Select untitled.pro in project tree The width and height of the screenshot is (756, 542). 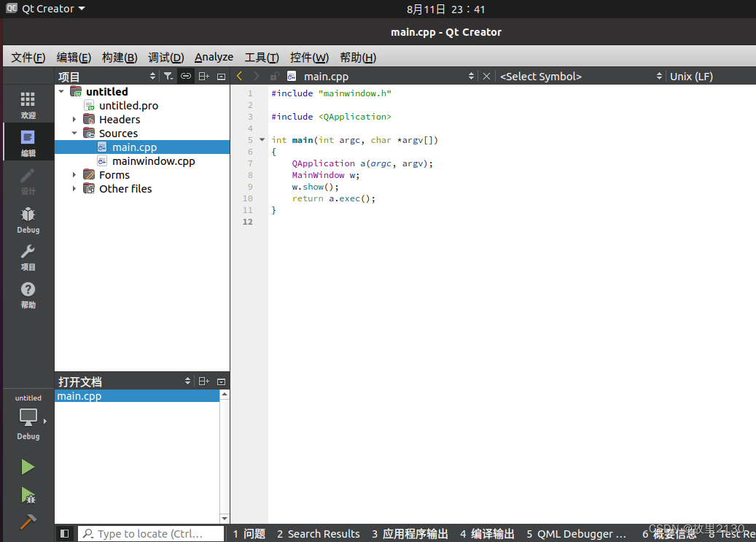(x=128, y=105)
